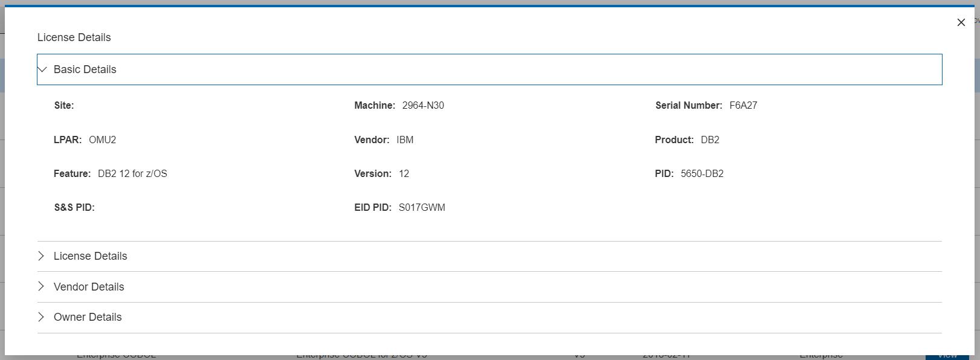Click the Basic Details chevron icon
The width and height of the screenshot is (980, 360).
tap(42, 69)
